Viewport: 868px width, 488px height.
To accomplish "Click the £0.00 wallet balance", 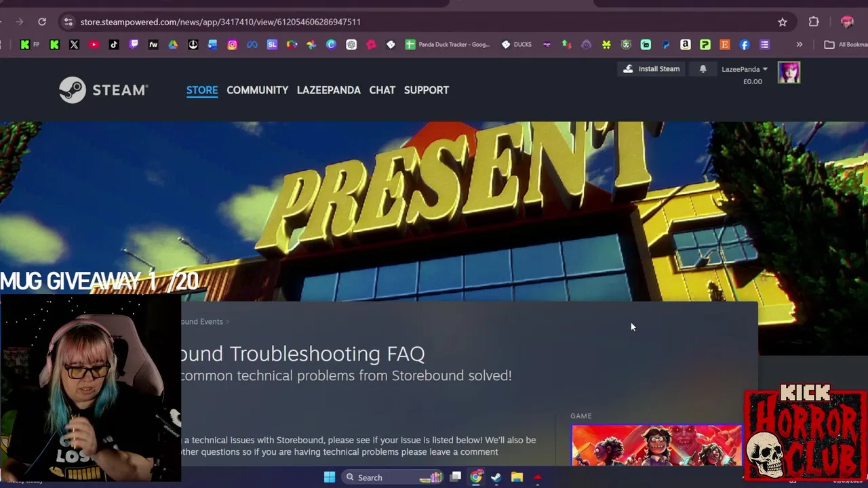I will click(x=753, y=81).
